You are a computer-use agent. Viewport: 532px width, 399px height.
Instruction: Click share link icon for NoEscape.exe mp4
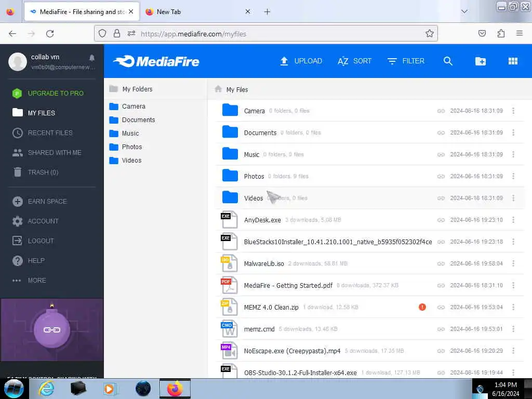(441, 351)
